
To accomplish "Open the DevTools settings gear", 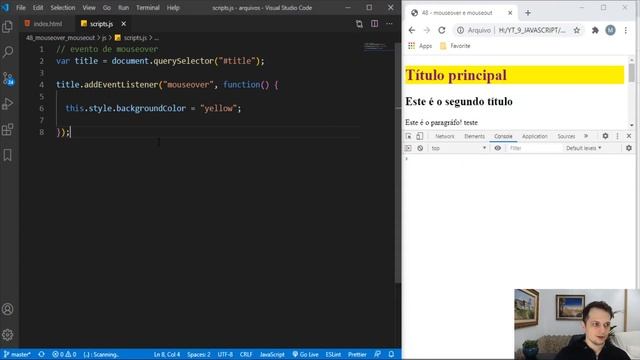I will click(x=605, y=136).
